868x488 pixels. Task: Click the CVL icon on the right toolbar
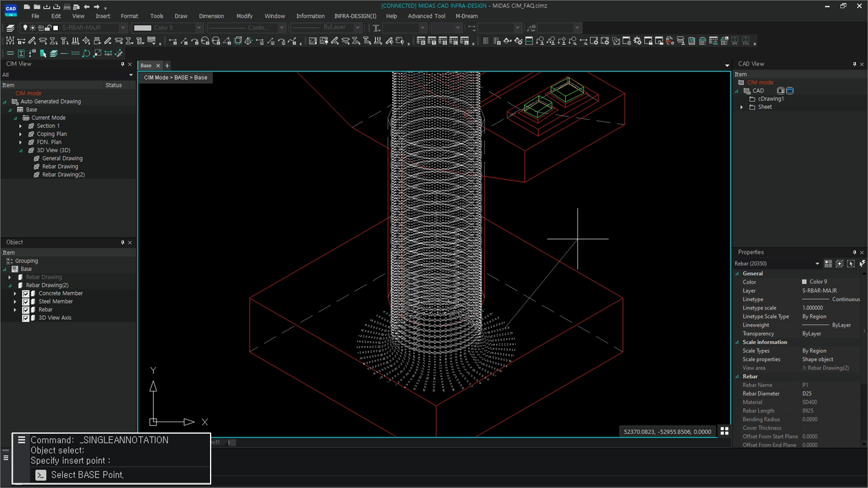click(746, 41)
